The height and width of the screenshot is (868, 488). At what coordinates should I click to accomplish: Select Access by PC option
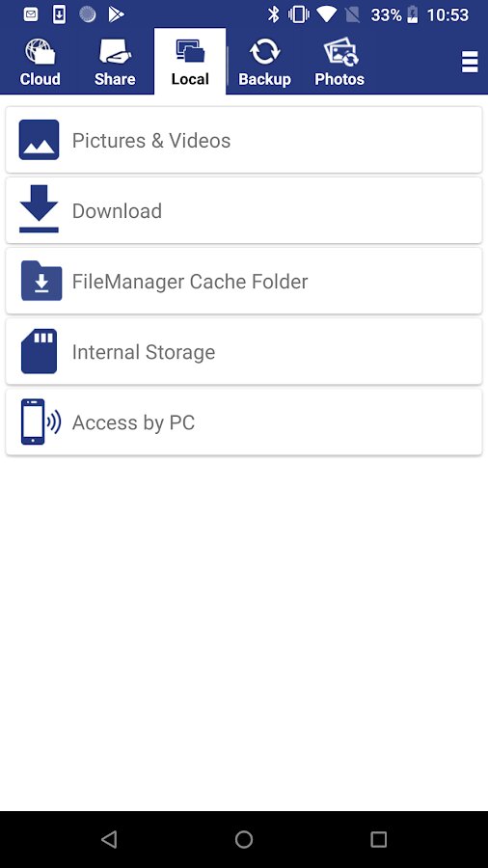[243, 421]
